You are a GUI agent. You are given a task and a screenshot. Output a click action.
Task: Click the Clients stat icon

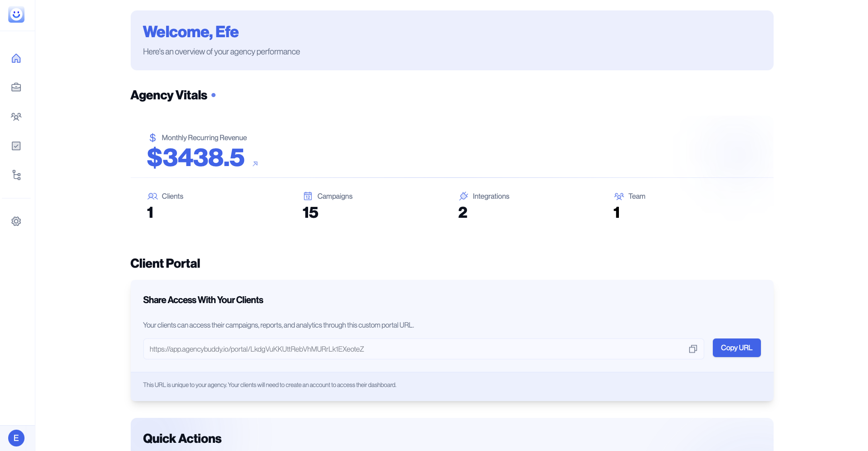pos(152,196)
